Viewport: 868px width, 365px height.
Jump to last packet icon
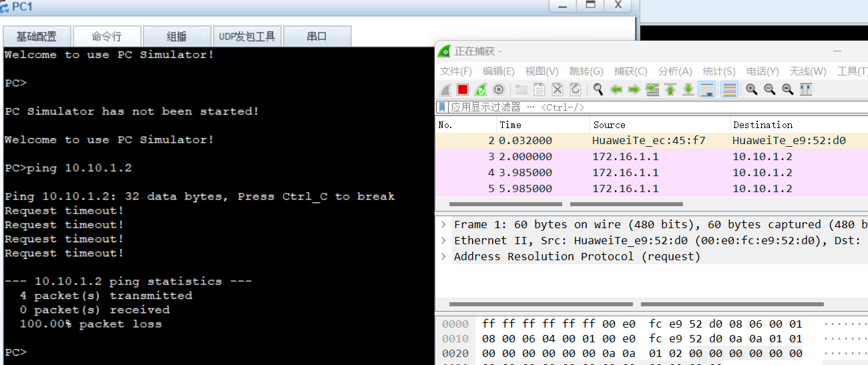coord(688,89)
